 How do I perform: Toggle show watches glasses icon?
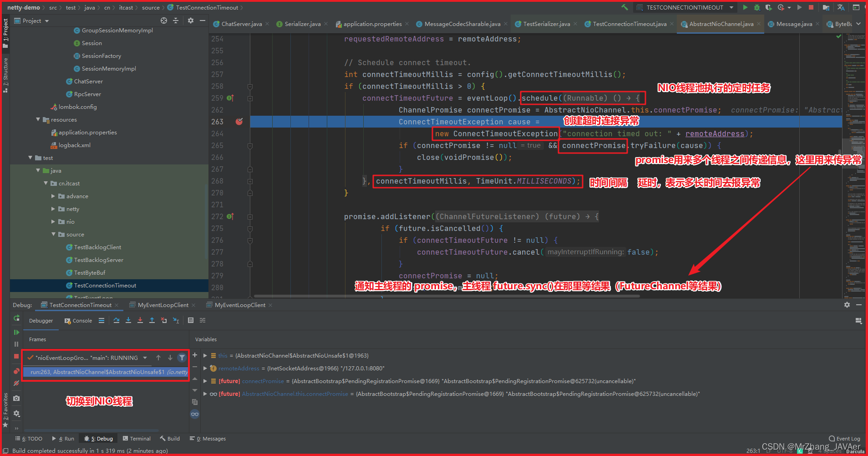[195, 414]
